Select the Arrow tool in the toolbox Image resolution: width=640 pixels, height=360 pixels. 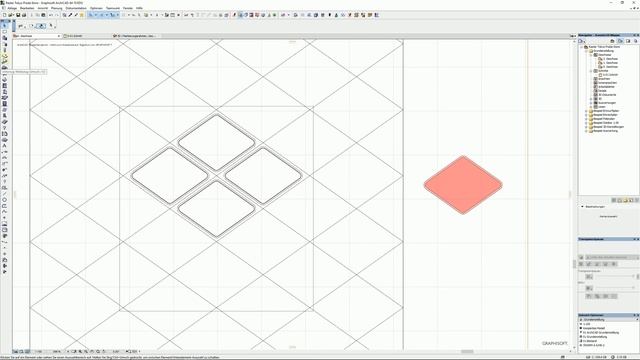click(x=4, y=25)
